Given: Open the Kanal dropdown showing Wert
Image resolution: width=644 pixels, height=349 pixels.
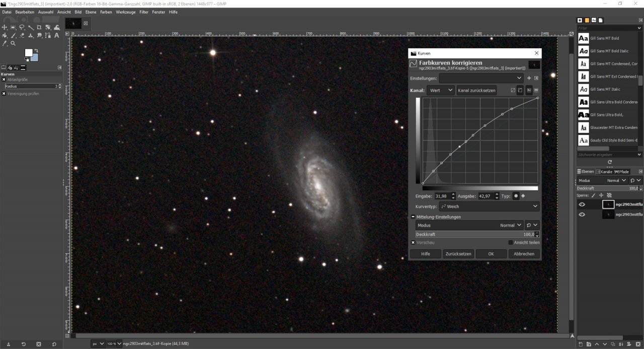Looking at the screenshot, I should pos(440,90).
